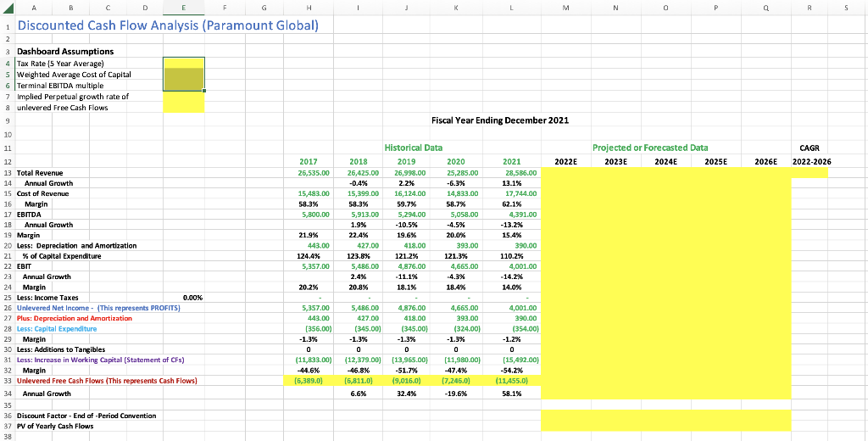868x441 pixels.
Task: Select 'Less: Increase in Working Capital' label
Action: click(101, 360)
